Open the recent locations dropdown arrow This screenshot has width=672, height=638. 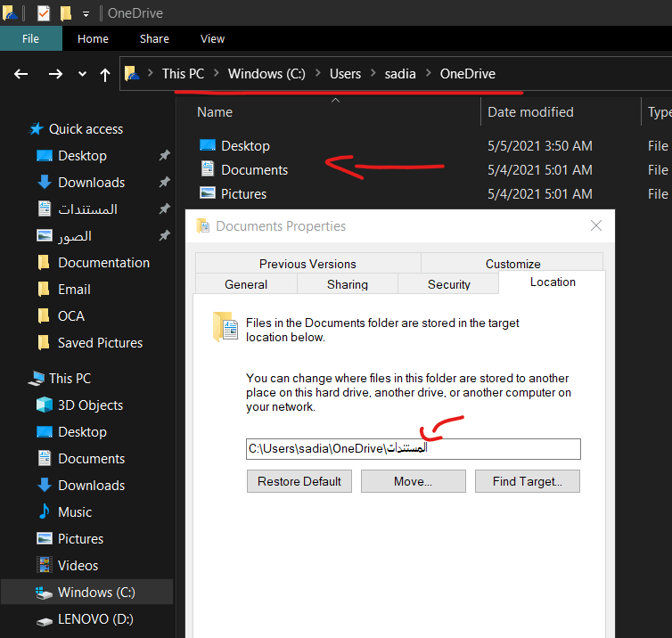(x=82, y=74)
